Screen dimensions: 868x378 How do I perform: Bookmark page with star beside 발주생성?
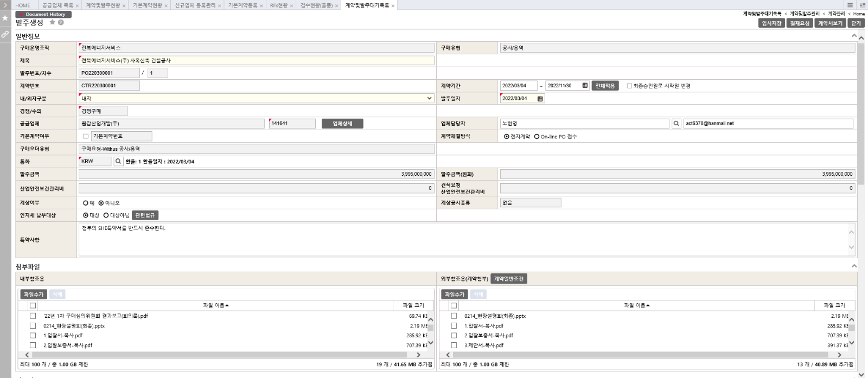53,23
